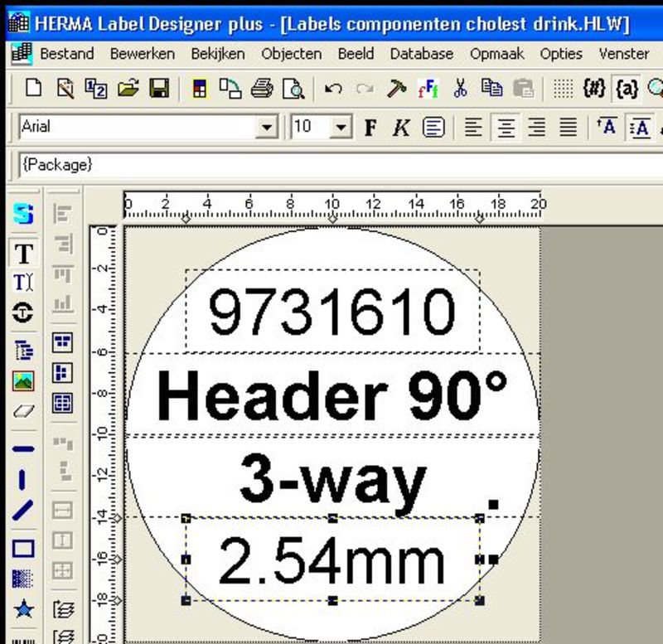
Task: Click the {Package} text input field
Action: (331, 165)
